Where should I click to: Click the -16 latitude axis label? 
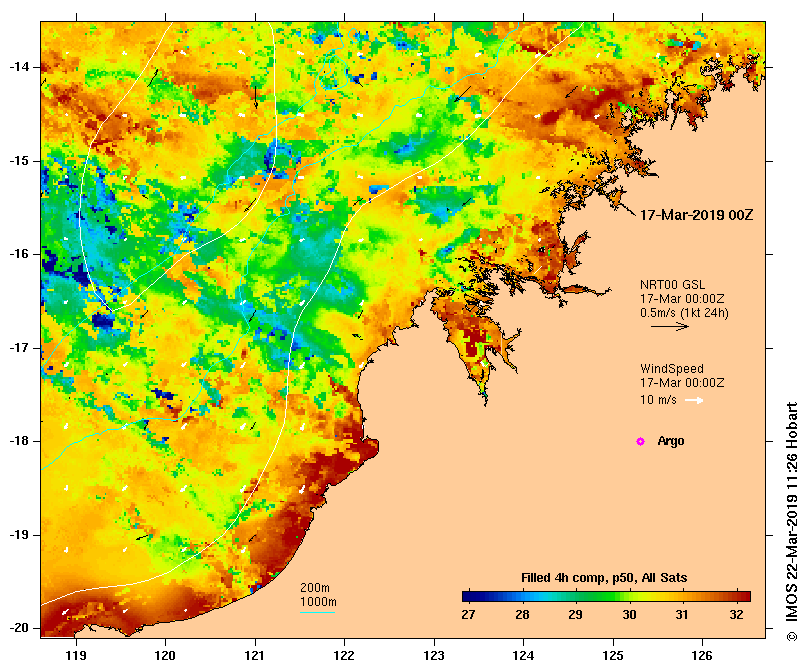pyautogui.click(x=19, y=254)
